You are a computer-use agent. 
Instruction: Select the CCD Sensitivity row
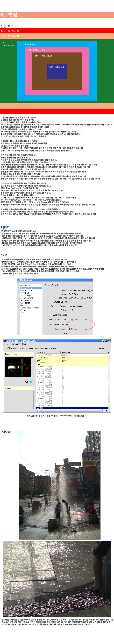(43, 357)
